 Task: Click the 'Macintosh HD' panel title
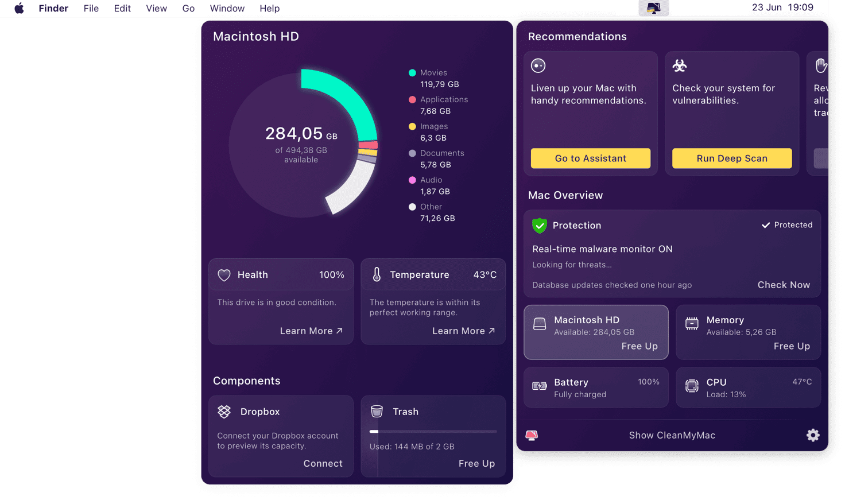tap(256, 36)
